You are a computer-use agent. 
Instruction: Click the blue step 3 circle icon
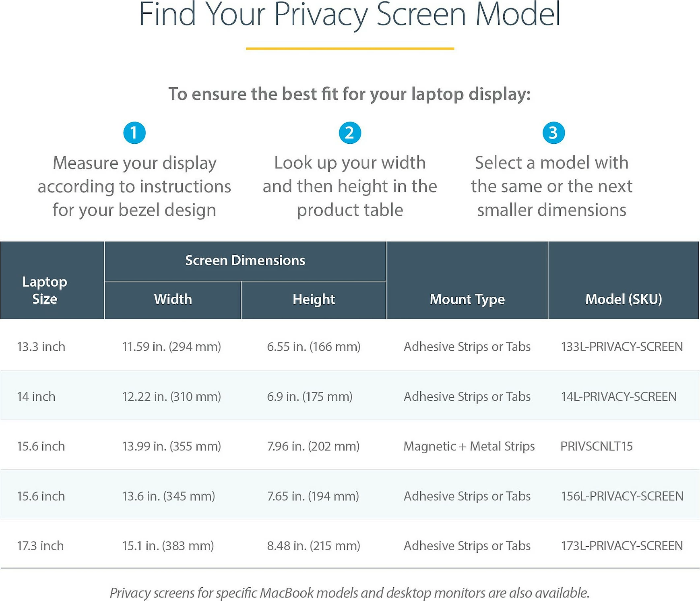tap(553, 133)
